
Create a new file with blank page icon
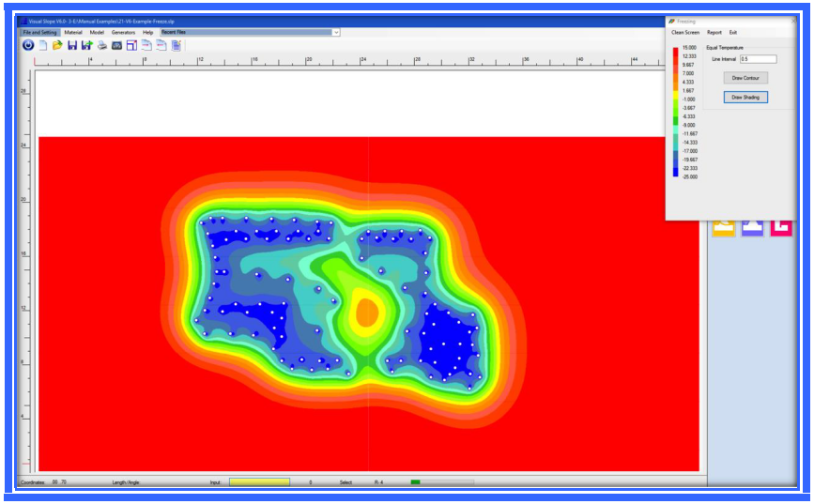[42, 44]
